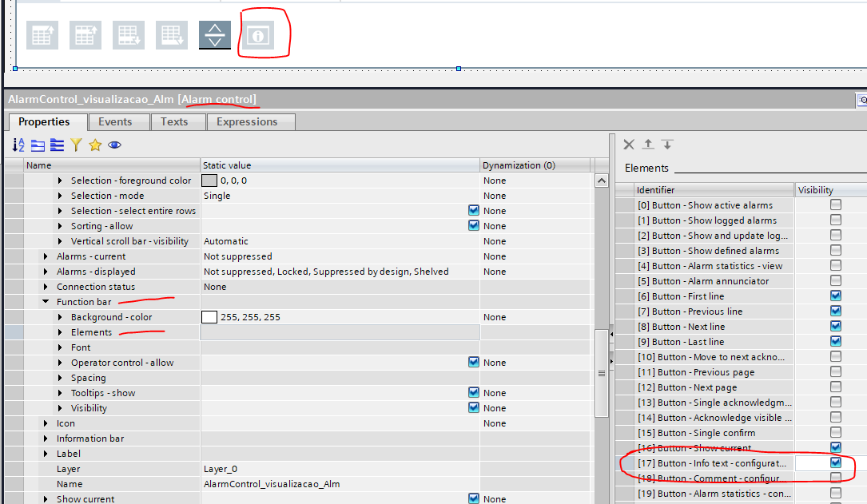Click the Show current toggle button in function bar
Viewport: 867px width, 504px height.
click(215, 35)
